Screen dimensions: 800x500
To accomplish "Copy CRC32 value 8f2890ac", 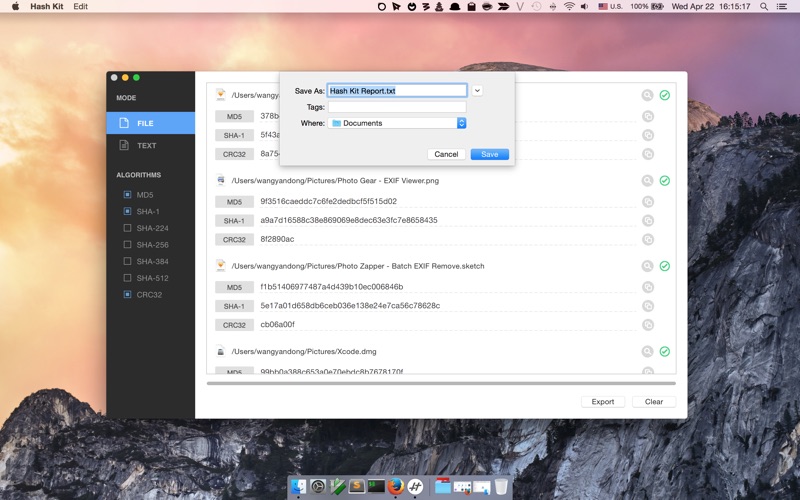I will pyautogui.click(x=648, y=239).
